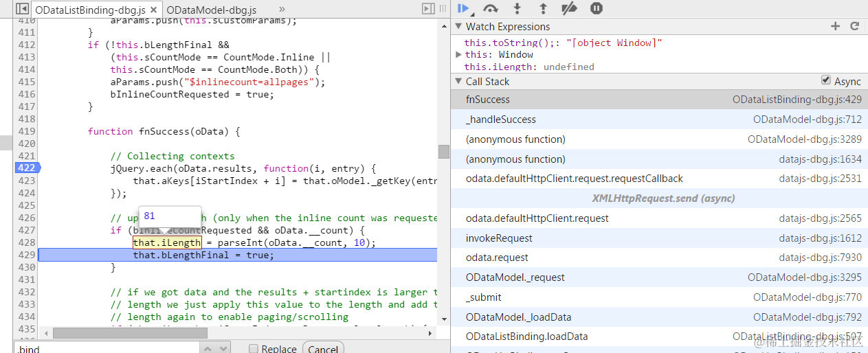Add a watch expression with plus icon
The width and height of the screenshot is (868, 353).
tap(836, 26)
